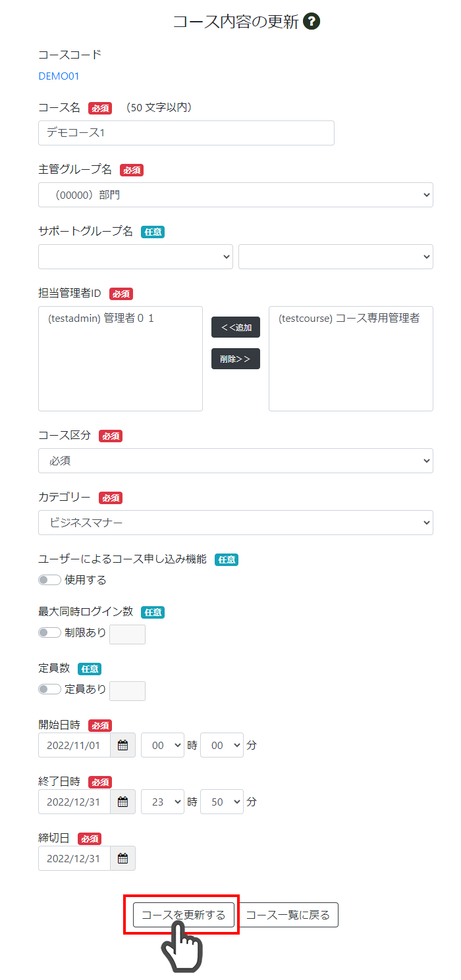Open first サポートグループ名 dropdown

(x=136, y=257)
